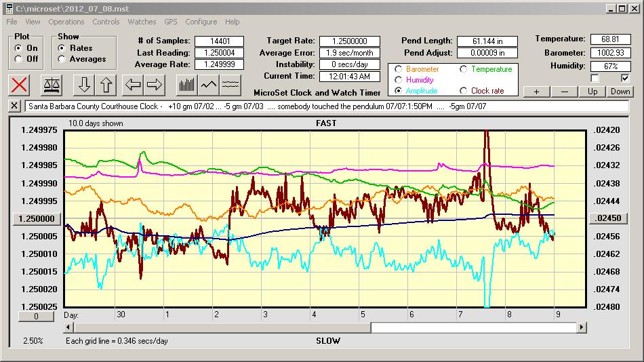Open the Operations menu

click(x=66, y=22)
